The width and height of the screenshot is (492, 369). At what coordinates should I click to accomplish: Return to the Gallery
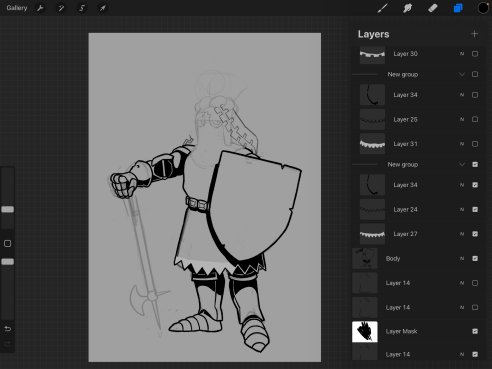click(x=17, y=8)
